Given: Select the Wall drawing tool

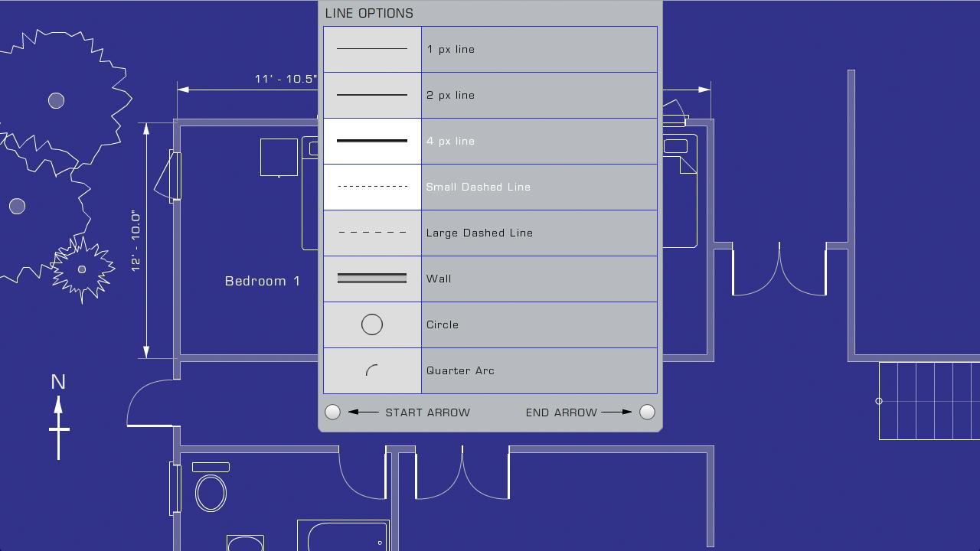Looking at the screenshot, I should tap(490, 279).
